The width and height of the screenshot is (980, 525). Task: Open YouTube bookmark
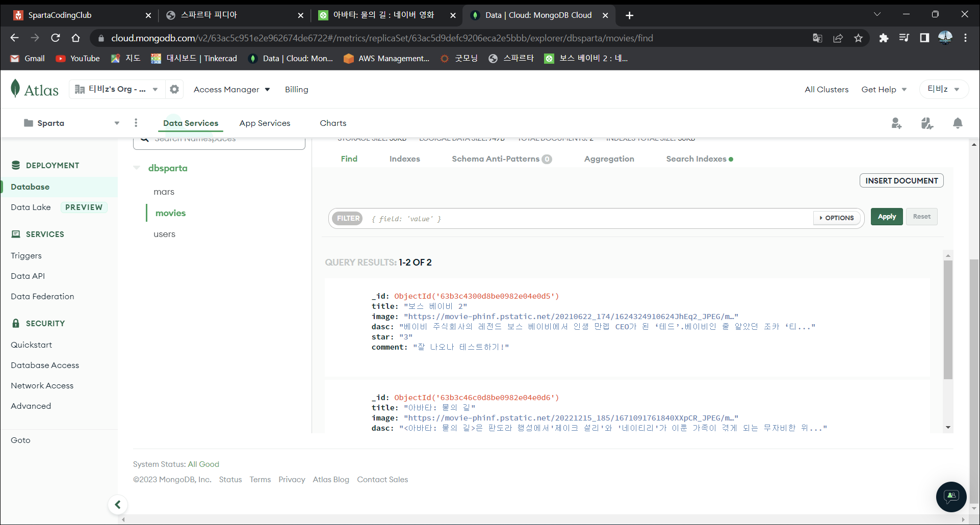click(x=78, y=59)
